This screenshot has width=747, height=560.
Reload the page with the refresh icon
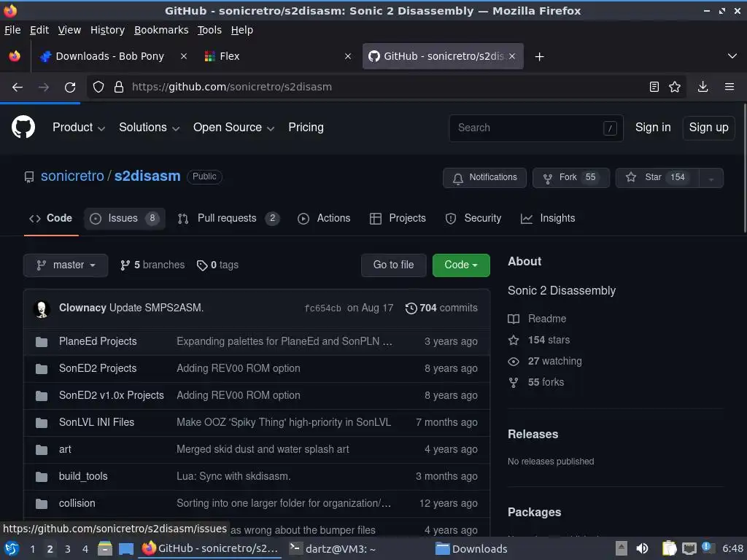[x=70, y=87]
